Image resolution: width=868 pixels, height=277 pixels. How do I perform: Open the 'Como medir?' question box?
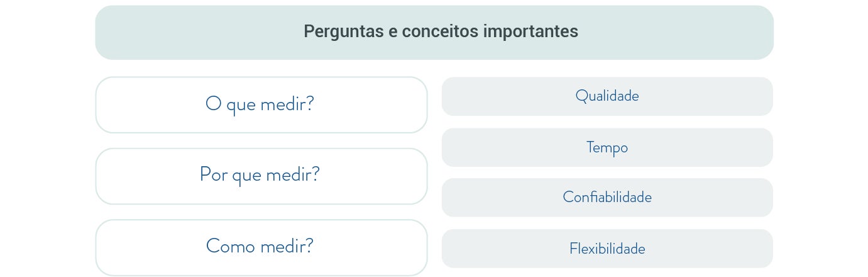261,247
